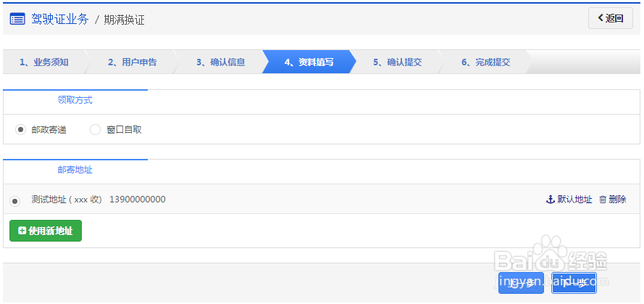Click the 期满换证 breadcrumb text
This screenshot has width=644, height=304.
click(124, 20)
